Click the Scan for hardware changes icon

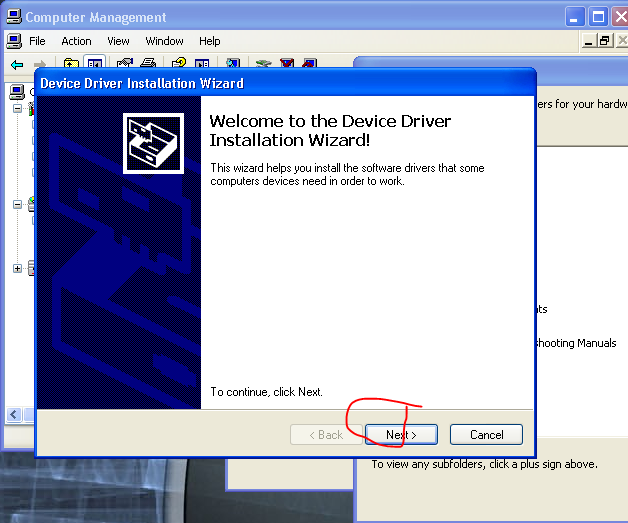click(x=233, y=63)
